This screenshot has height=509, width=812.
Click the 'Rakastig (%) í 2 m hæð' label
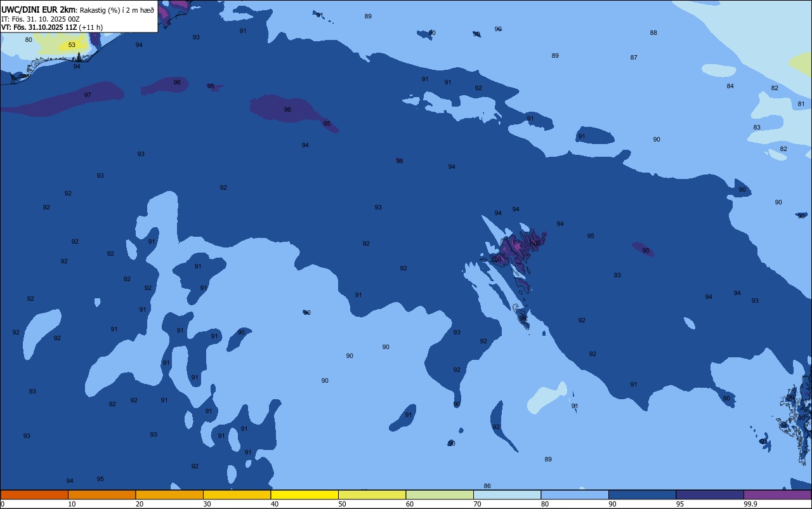(117, 10)
